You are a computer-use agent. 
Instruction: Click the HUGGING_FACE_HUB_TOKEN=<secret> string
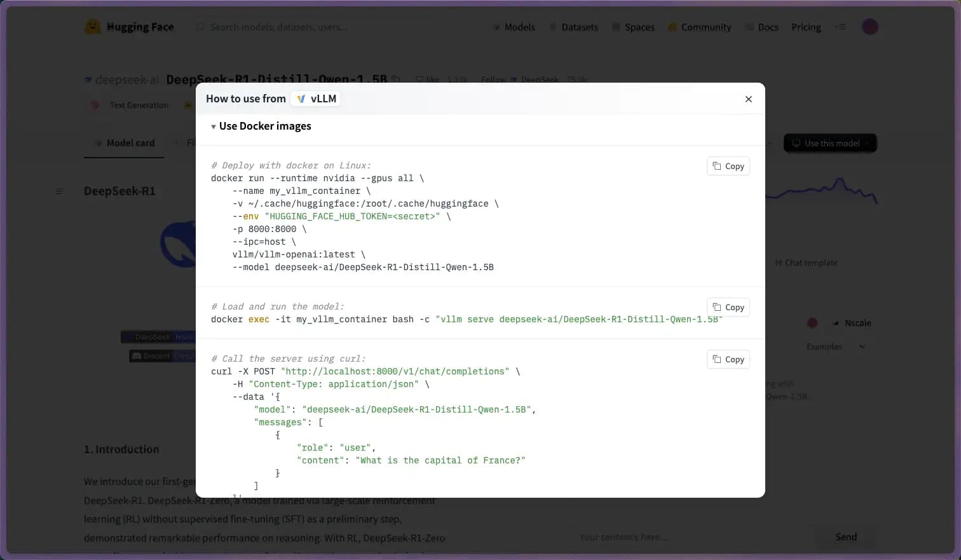352,217
